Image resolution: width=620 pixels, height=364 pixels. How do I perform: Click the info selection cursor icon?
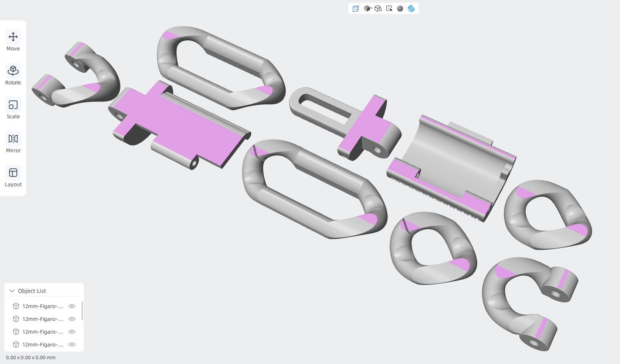(x=389, y=8)
